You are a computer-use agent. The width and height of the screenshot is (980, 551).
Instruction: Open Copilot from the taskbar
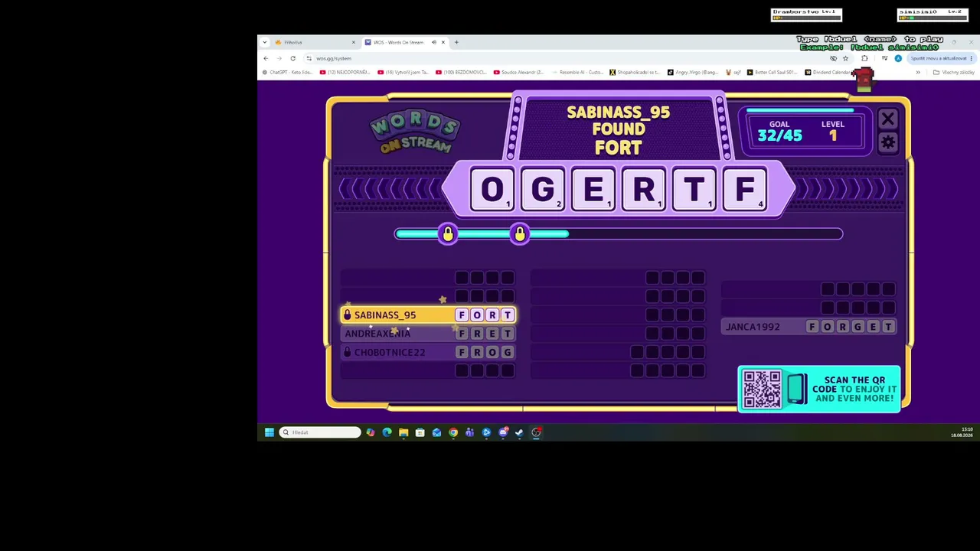(x=371, y=432)
